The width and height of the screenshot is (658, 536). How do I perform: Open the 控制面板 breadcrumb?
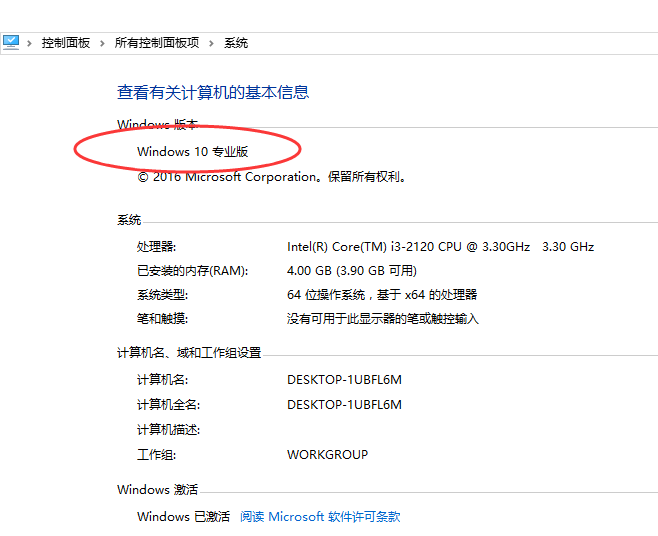click(x=65, y=43)
